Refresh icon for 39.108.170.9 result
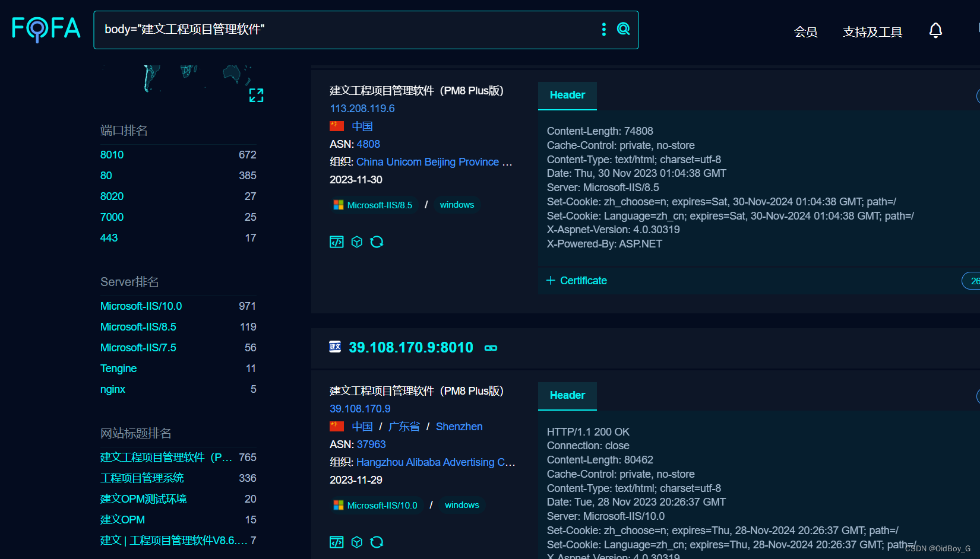The width and height of the screenshot is (980, 559). click(x=377, y=542)
